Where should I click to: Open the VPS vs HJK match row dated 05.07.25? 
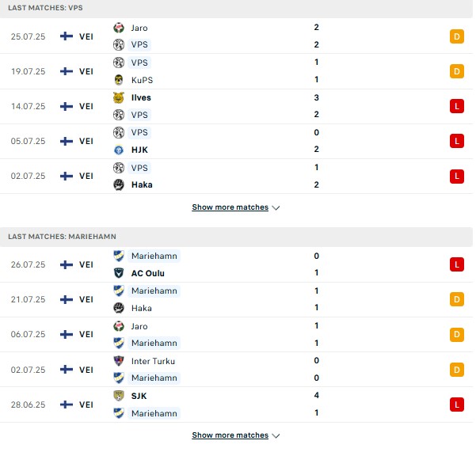click(236, 142)
